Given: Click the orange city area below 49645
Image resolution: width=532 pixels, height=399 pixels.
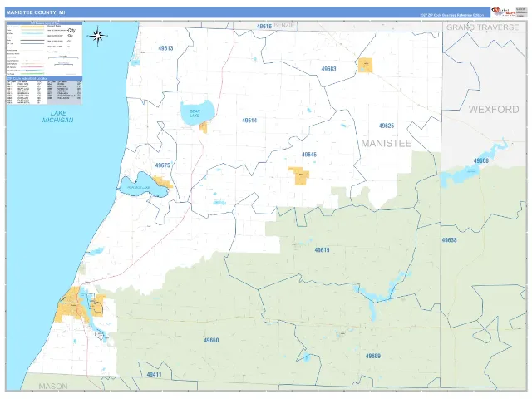Looking at the screenshot, I should tap(299, 175).
